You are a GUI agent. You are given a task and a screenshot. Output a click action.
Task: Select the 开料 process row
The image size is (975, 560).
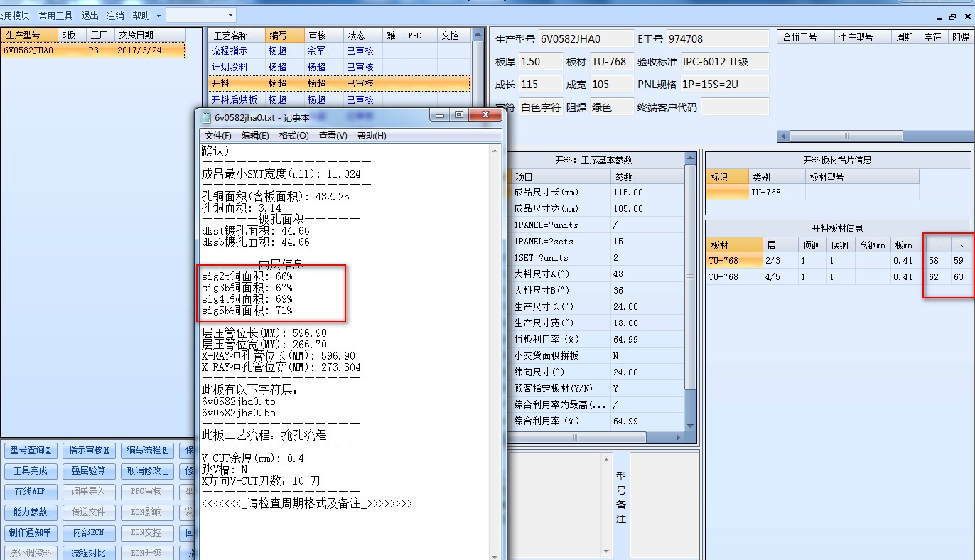pyautogui.click(x=339, y=83)
